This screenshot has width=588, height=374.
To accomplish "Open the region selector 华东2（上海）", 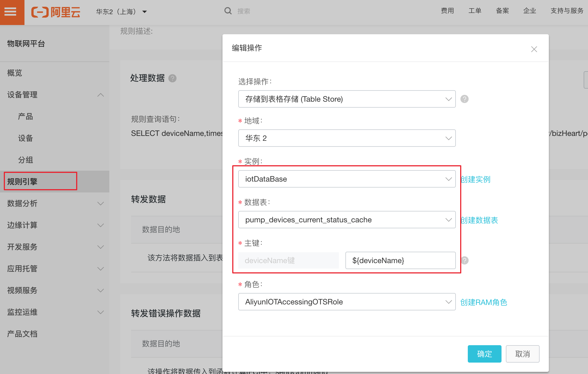I will click(121, 12).
